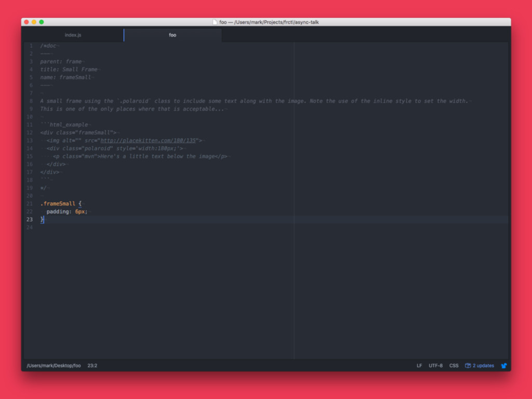
Task: Click the .frameSmall selector on line 21
Action: (58, 204)
